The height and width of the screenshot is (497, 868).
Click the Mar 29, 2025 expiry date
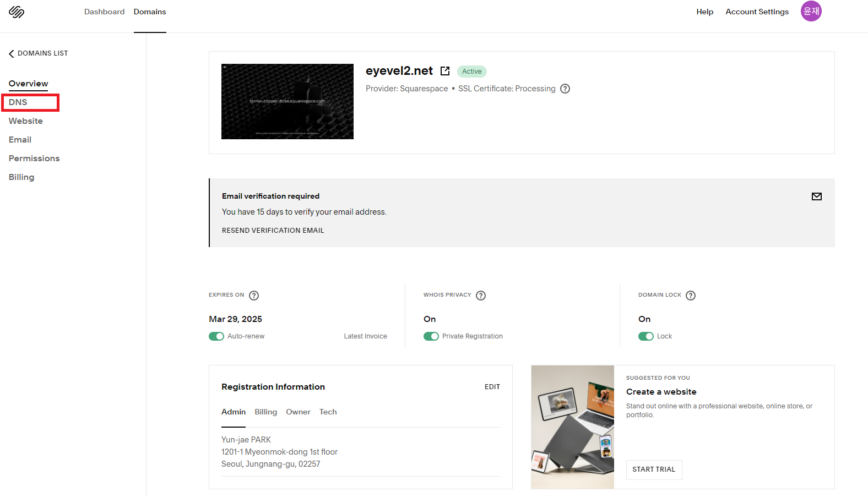pyautogui.click(x=236, y=319)
